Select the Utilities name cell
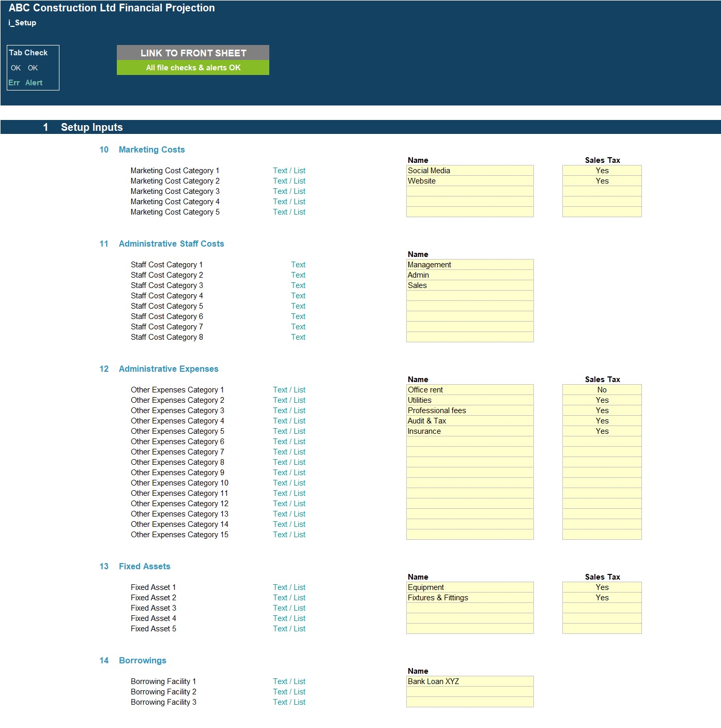Viewport: 721px width, 728px height. pos(470,400)
